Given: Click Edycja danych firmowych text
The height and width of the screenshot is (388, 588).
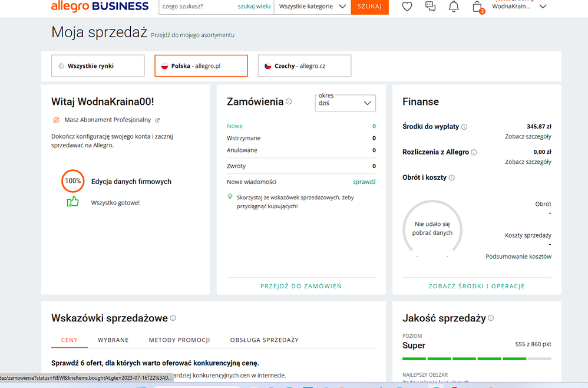Looking at the screenshot, I should click(x=131, y=182).
